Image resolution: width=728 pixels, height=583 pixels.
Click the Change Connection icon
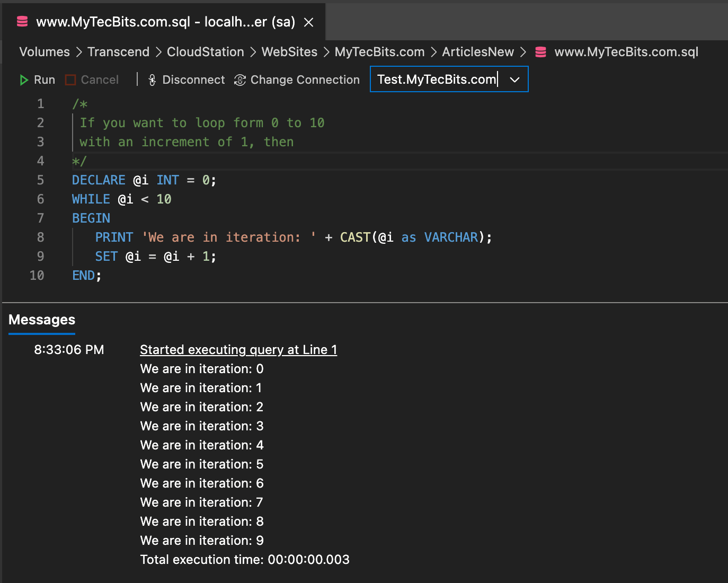point(239,79)
